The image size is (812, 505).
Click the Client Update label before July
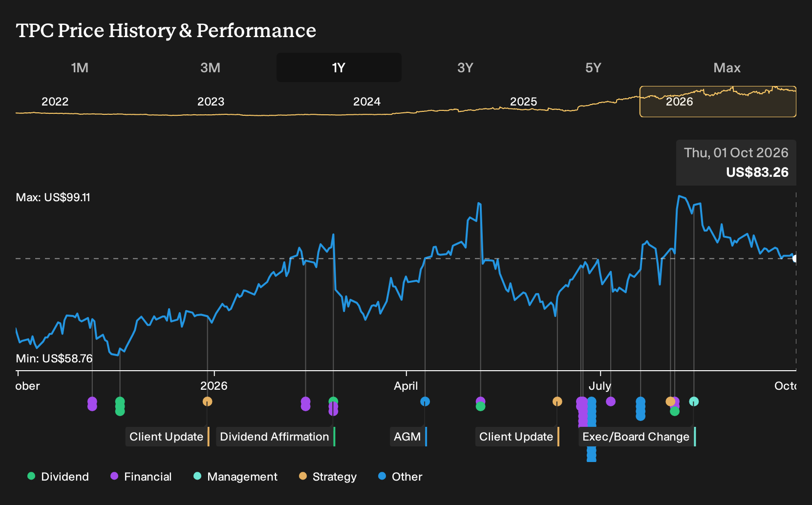[517, 437]
